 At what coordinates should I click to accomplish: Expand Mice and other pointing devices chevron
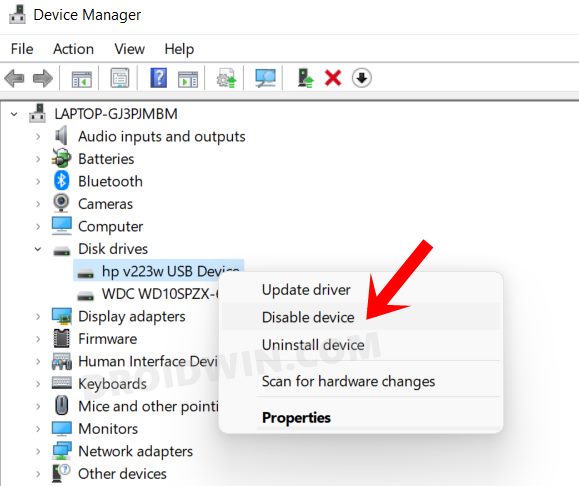[38, 407]
